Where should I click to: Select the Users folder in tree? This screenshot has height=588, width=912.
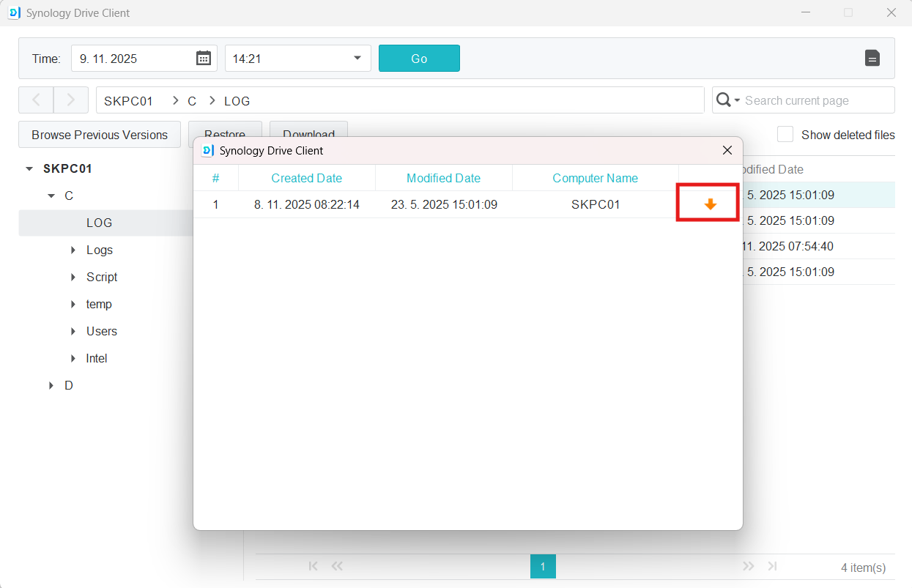pos(101,332)
